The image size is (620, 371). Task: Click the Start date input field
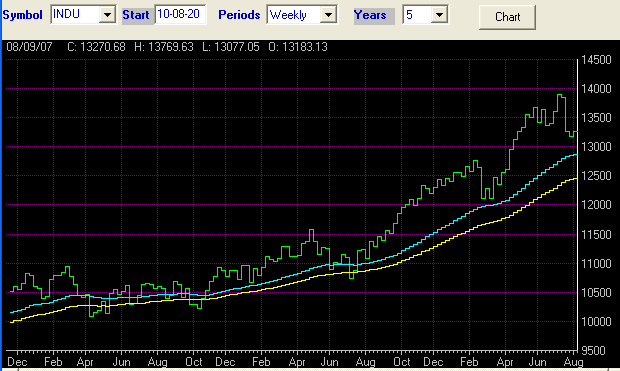[180, 15]
